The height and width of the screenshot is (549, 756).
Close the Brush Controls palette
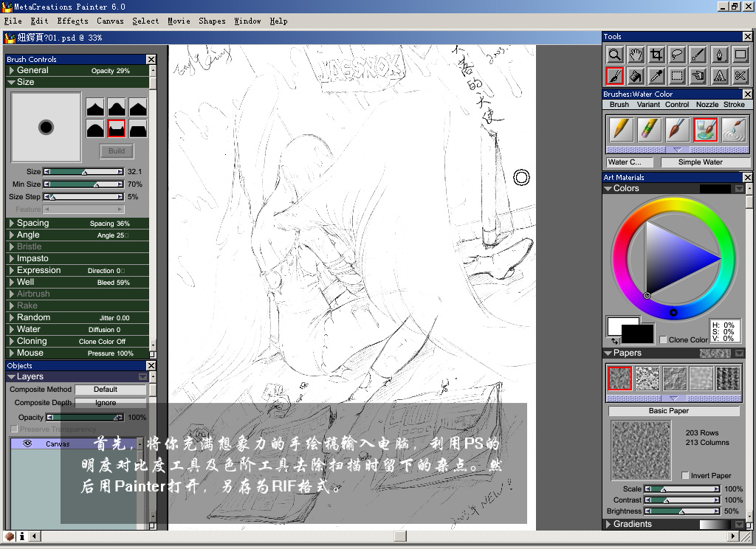tap(151, 59)
